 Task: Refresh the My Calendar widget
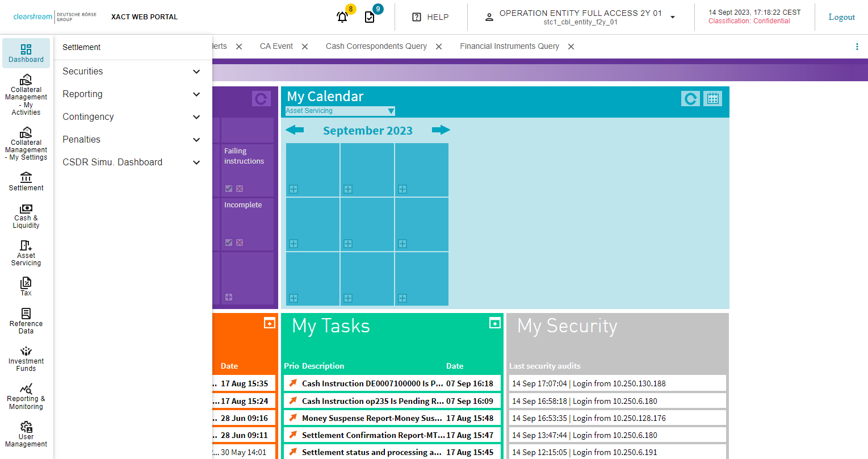tap(690, 99)
